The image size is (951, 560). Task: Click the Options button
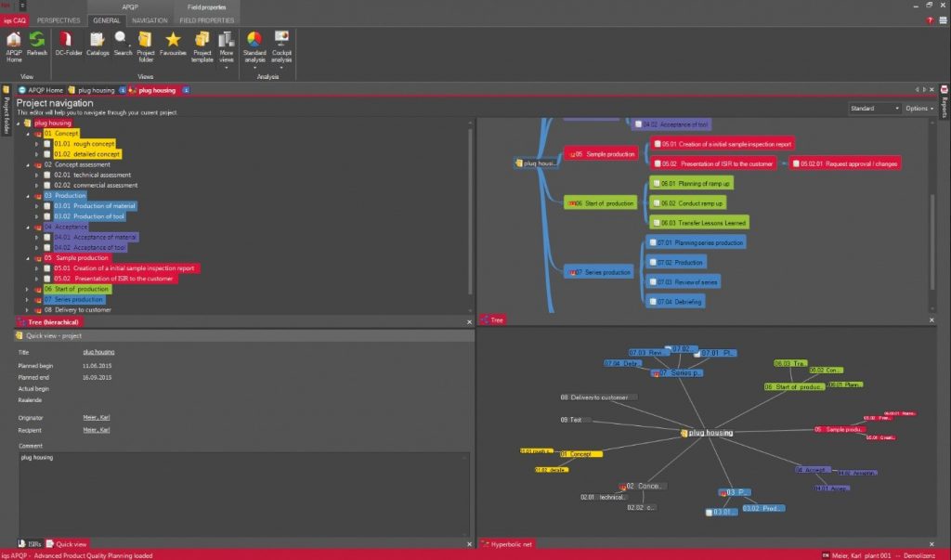[918, 109]
